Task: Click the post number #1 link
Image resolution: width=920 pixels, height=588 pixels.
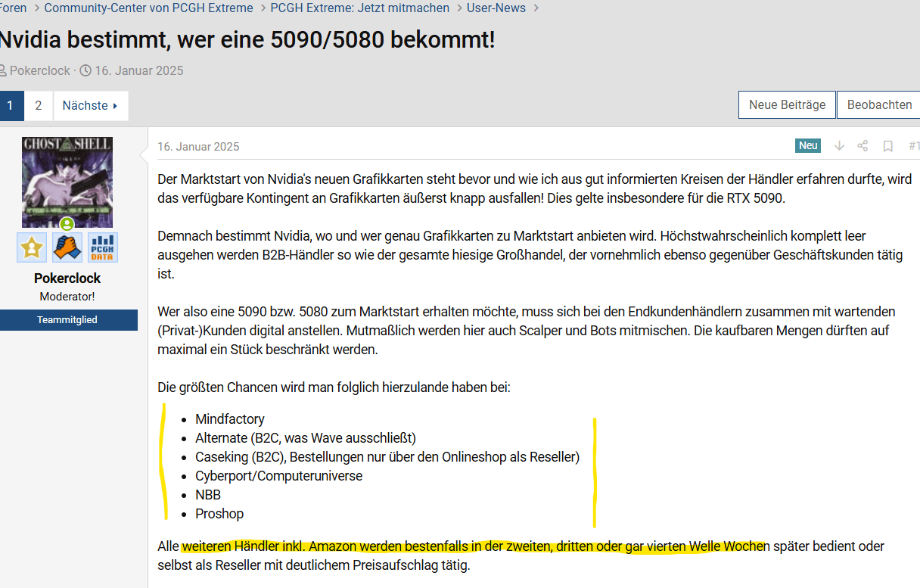Action: click(x=914, y=146)
